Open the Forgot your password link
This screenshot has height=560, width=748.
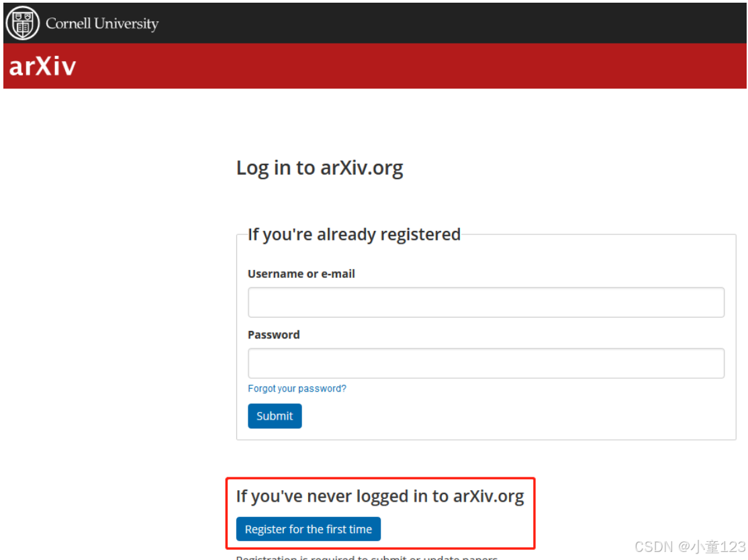click(297, 389)
